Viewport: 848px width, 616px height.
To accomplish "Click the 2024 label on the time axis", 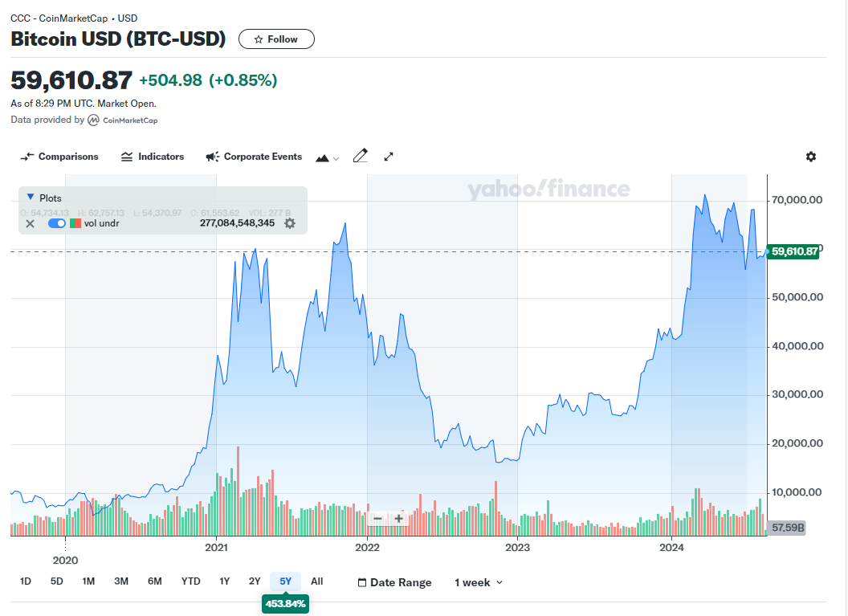I will 671,547.
